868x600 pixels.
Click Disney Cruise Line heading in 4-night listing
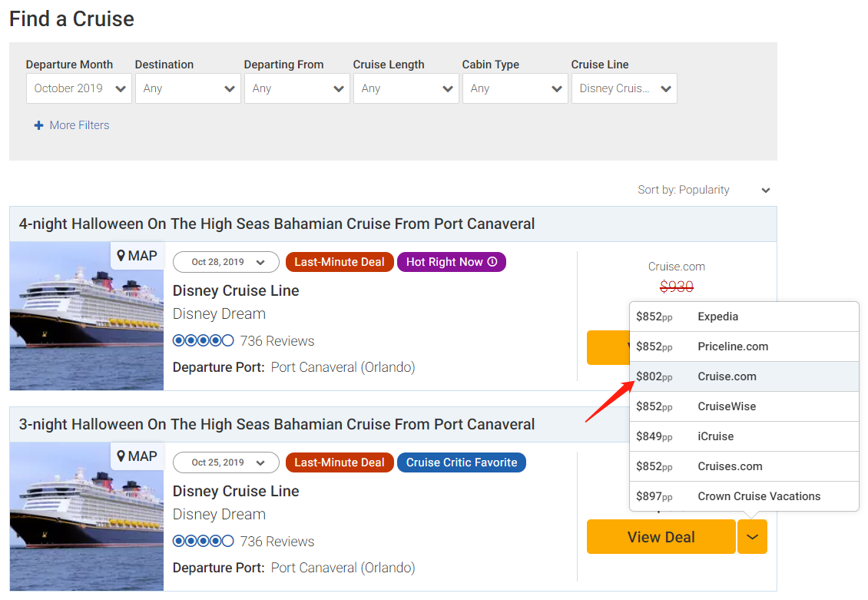236,290
